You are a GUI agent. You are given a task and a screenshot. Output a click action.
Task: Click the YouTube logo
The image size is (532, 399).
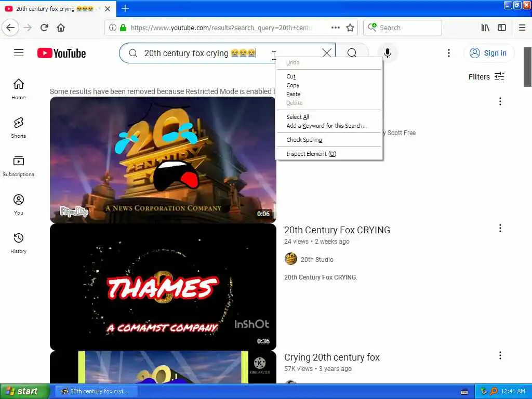[62, 54]
